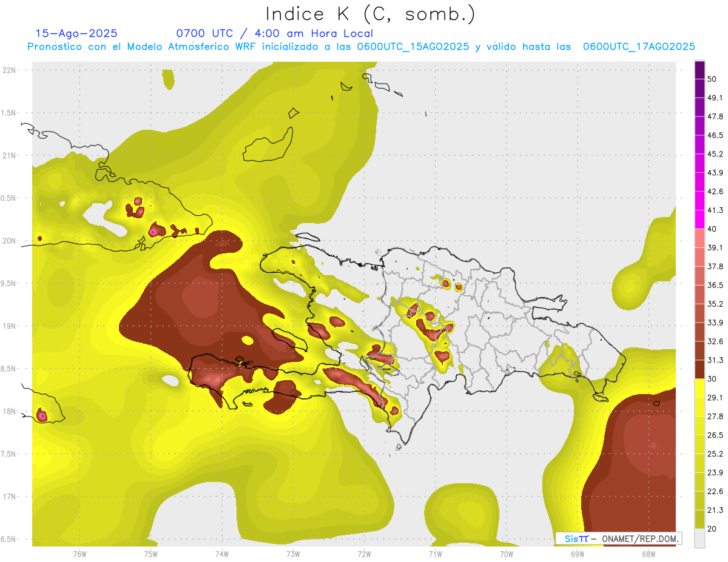The width and height of the screenshot is (728, 562).
Task: Click the "70W" longitude label
Action: click(x=507, y=554)
